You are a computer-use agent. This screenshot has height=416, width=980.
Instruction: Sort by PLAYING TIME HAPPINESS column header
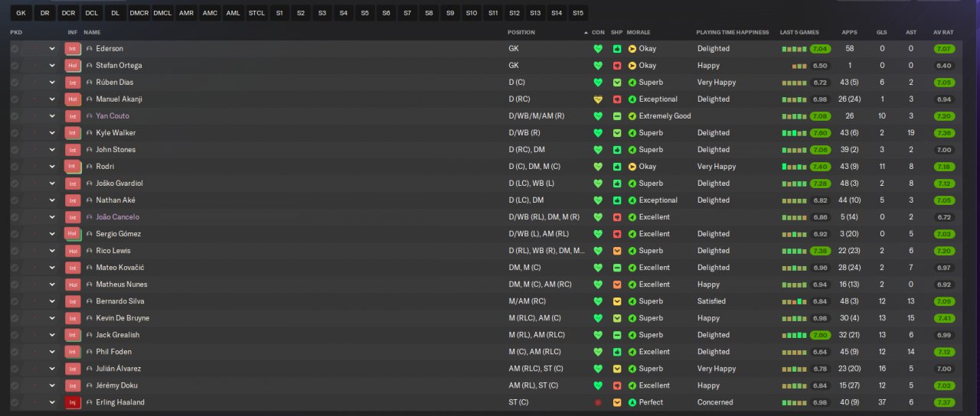click(733, 32)
